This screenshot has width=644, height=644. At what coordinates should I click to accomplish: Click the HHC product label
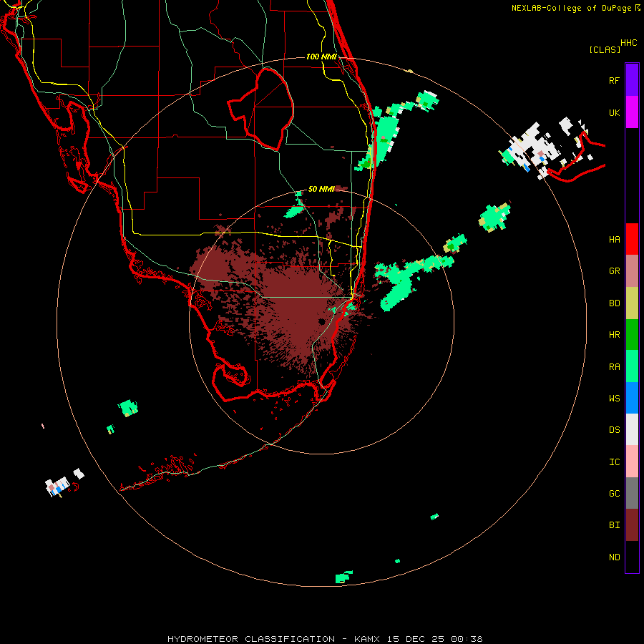click(629, 43)
